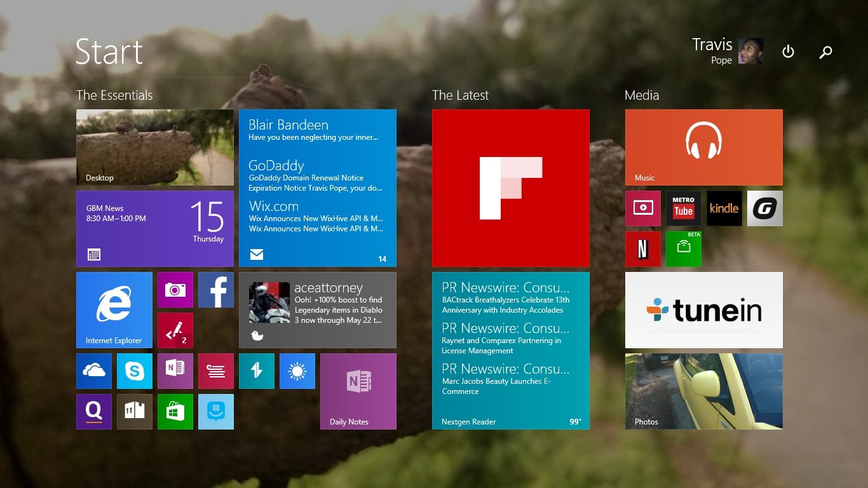Open the teal lightning bolt tile

click(257, 371)
